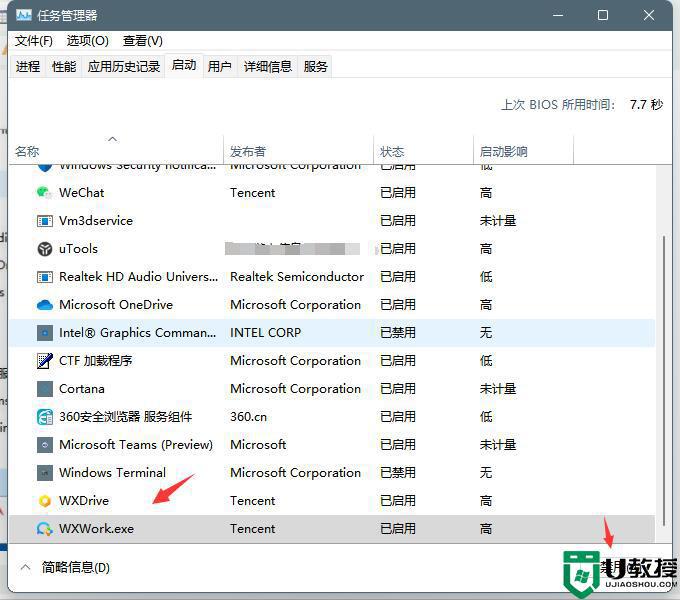Click the Microsoft publisher of Teams (Preview)
This screenshot has height=600, width=680.
tap(258, 445)
